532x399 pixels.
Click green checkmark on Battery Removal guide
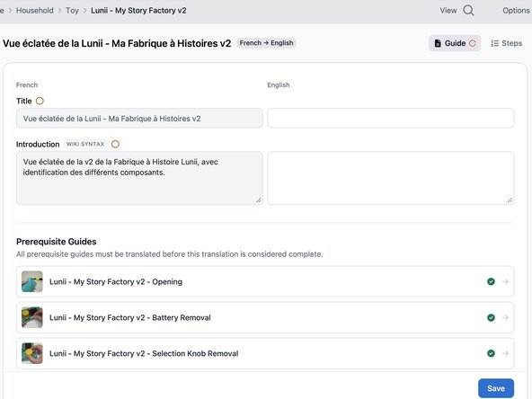coord(491,317)
